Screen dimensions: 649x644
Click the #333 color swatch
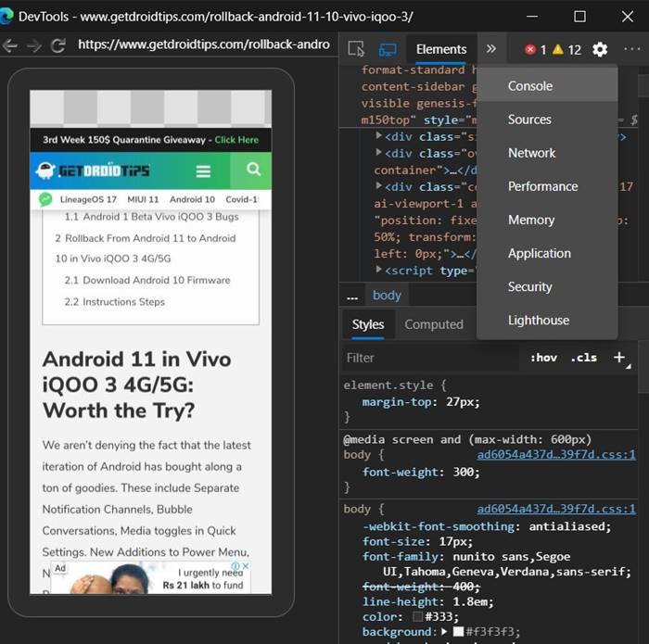click(x=417, y=617)
